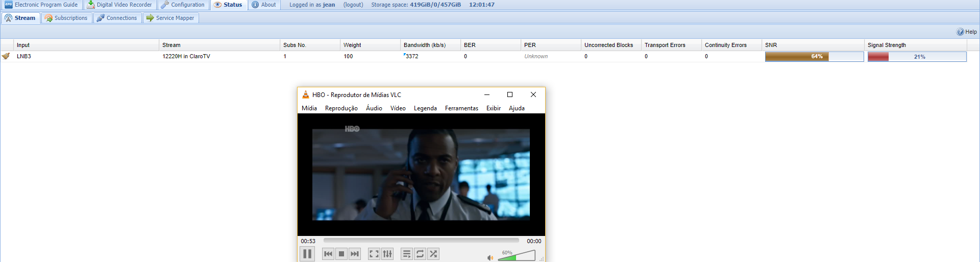Switch to the Service Mapper tab

coord(170,18)
